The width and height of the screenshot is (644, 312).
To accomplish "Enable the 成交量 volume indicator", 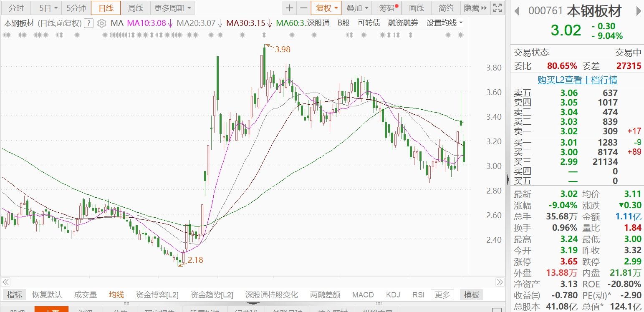I will [x=86, y=295].
